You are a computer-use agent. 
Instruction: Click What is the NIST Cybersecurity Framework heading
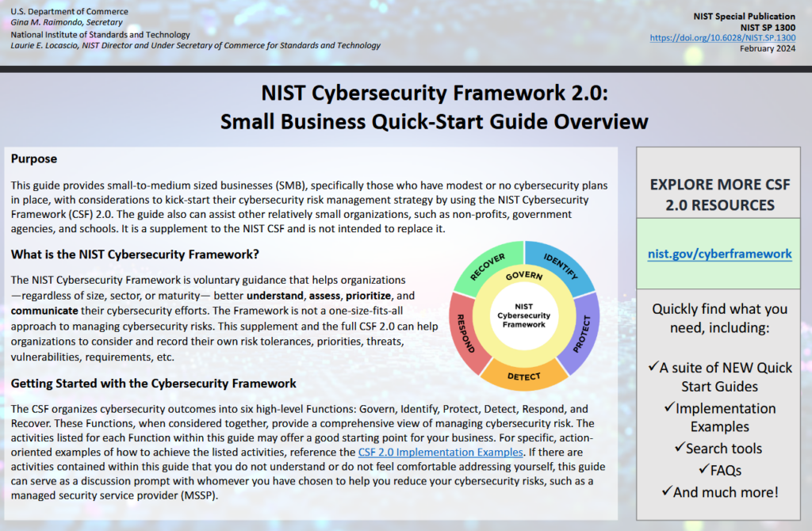(x=135, y=254)
